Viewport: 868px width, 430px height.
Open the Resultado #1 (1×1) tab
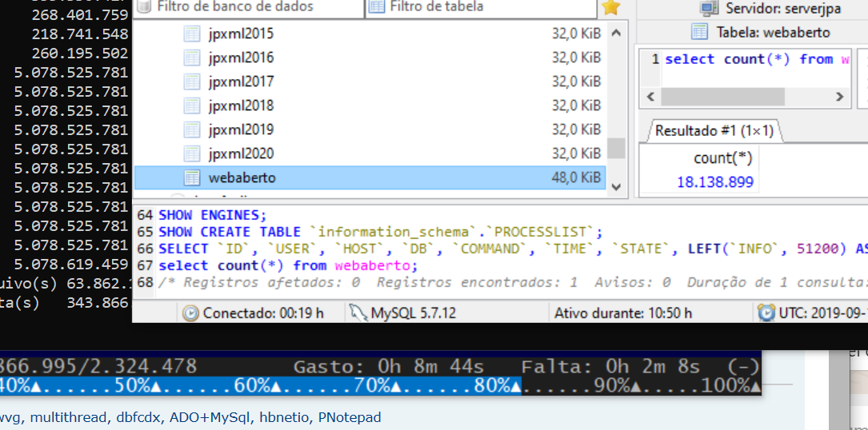pos(714,131)
